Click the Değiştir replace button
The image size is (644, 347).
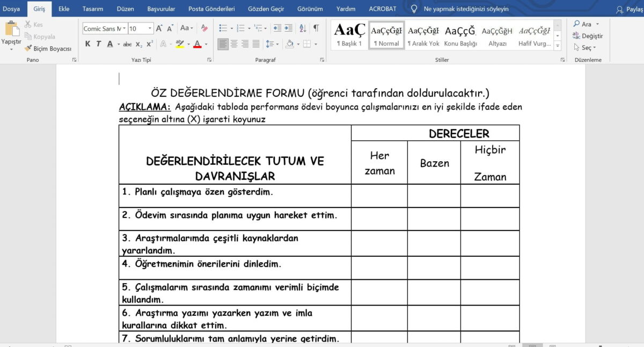coord(588,36)
